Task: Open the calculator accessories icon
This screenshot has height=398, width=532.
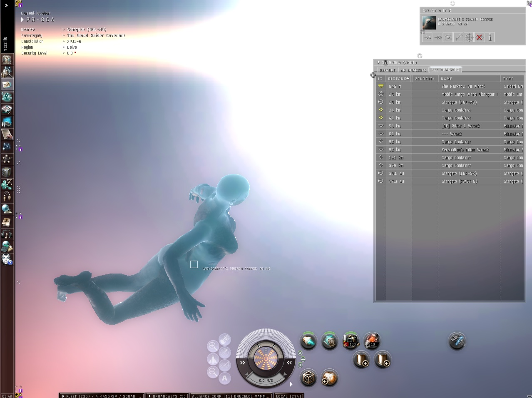Action: pyautogui.click(x=7, y=246)
